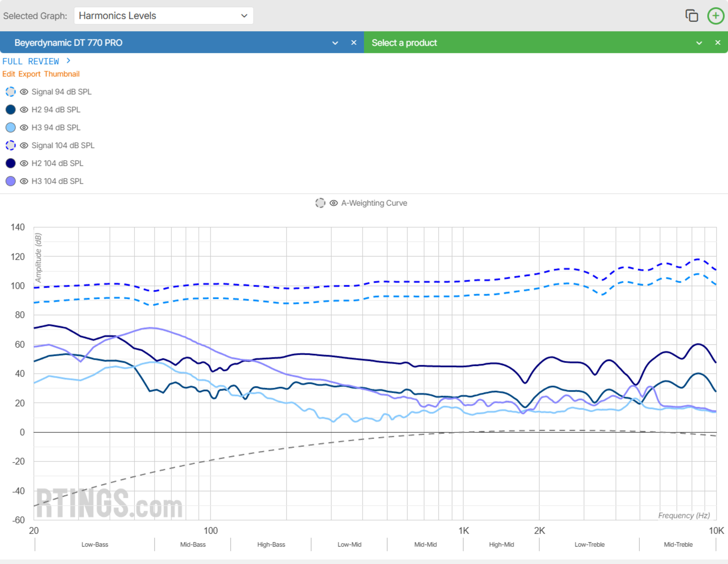Click the copy graph icon
The width and height of the screenshot is (728, 564).
pyautogui.click(x=691, y=16)
